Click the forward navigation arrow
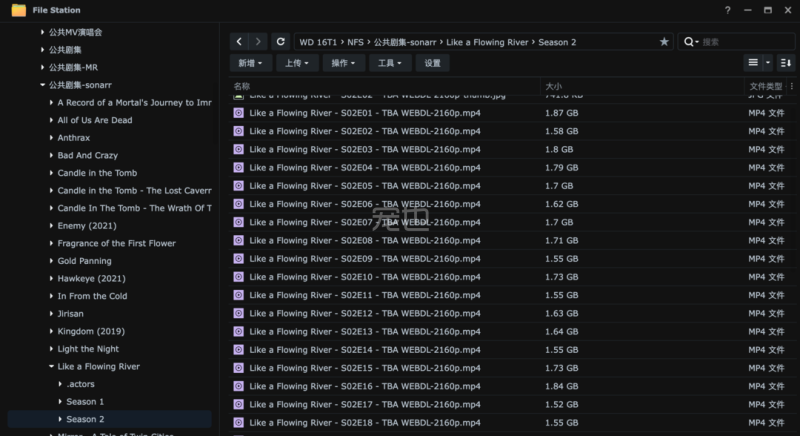This screenshot has width=800, height=436. (x=259, y=42)
